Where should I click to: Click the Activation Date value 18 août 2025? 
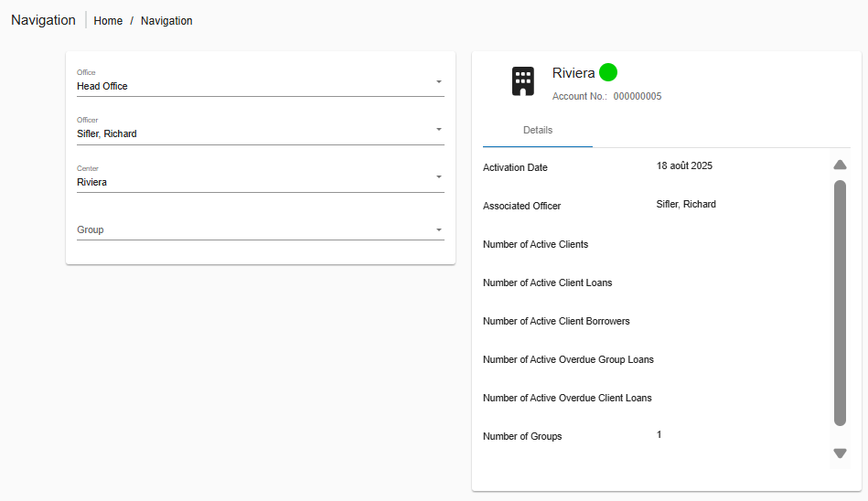point(684,166)
